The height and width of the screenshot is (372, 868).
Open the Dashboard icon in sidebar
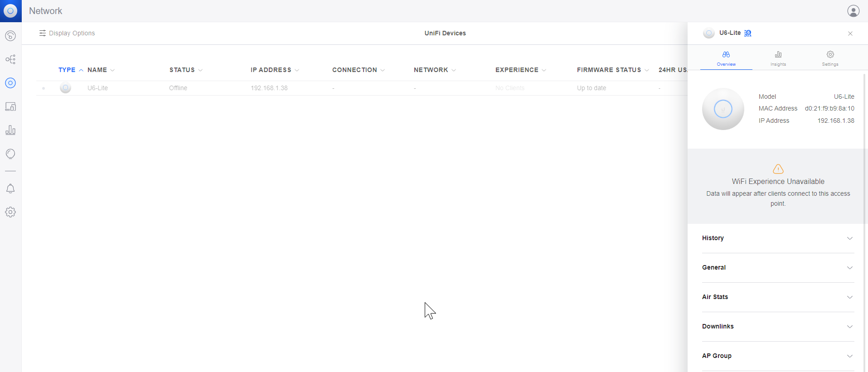tap(10, 36)
